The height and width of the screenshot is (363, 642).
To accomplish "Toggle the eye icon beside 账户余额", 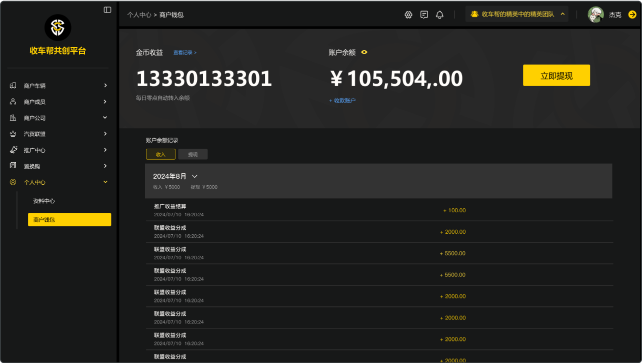I will pyautogui.click(x=364, y=52).
